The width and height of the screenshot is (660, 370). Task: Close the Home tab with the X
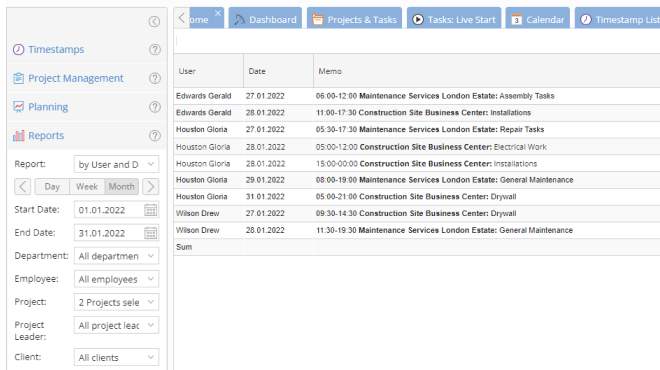tap(218, 13)
